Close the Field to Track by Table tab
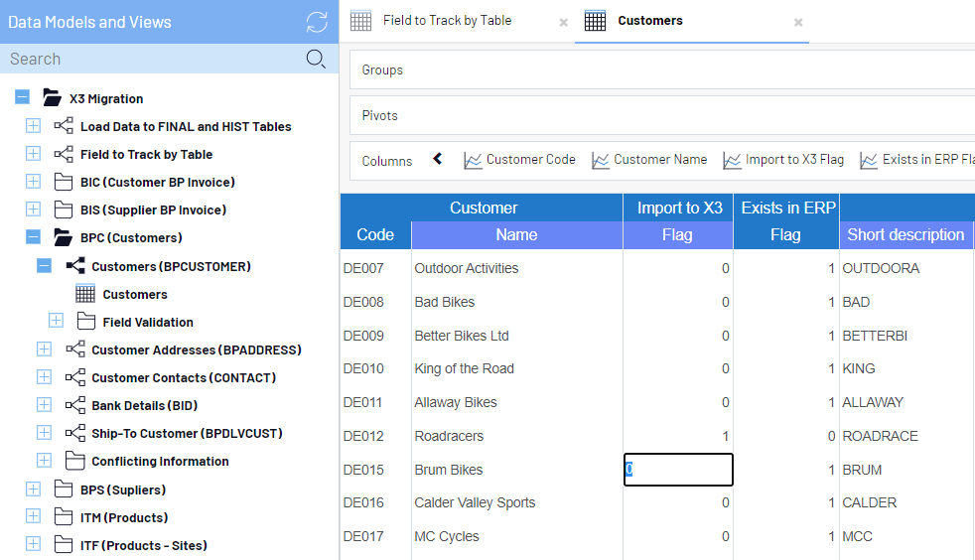 coord(563,22)
